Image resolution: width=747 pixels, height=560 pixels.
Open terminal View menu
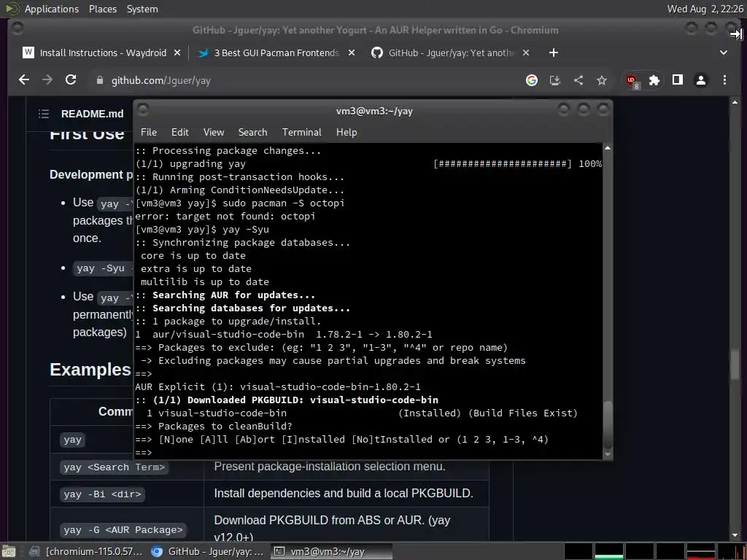tap(214, 132)
